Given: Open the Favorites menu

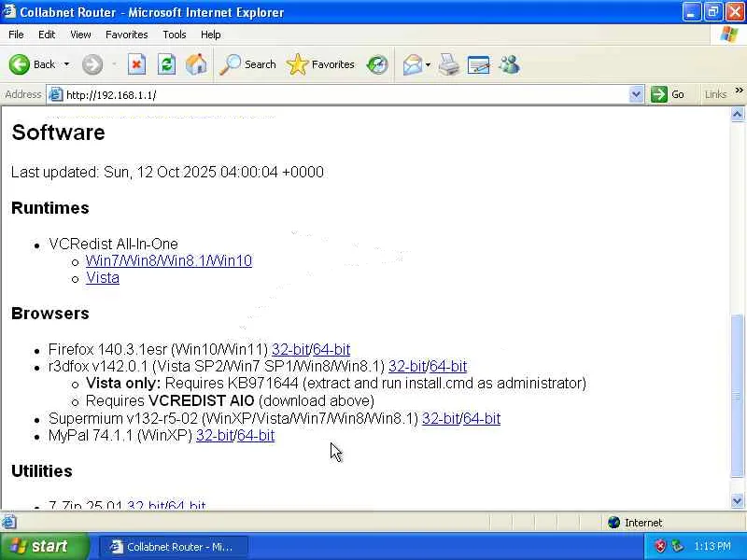Looking at the screenshot, I should point(127,35).
